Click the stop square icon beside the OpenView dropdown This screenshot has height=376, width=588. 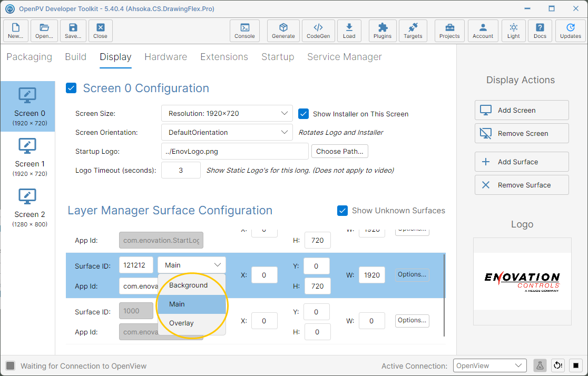576,365
